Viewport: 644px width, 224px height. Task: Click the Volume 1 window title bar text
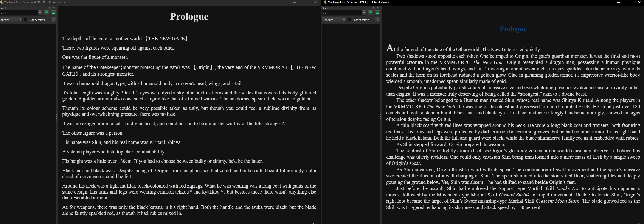click(358, 3)
